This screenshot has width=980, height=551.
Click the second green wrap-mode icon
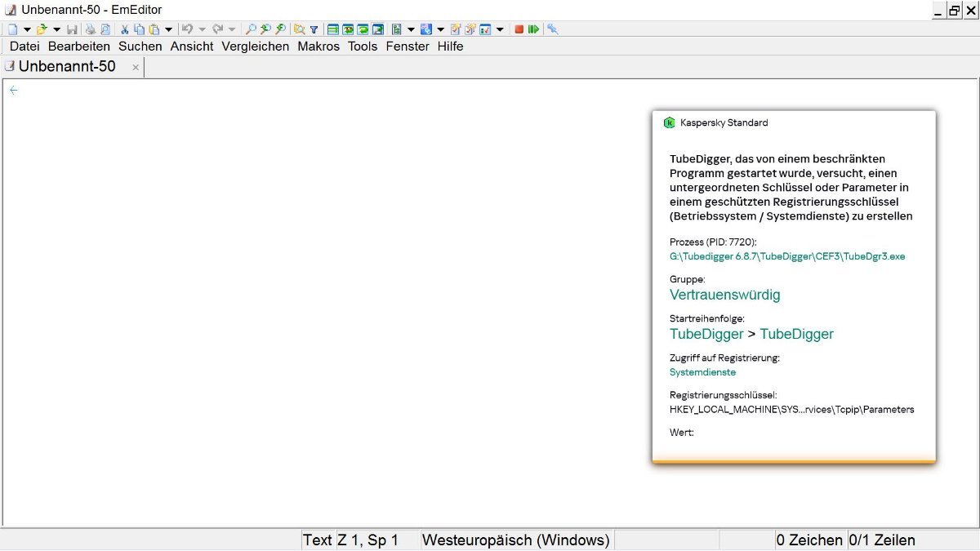348,29
